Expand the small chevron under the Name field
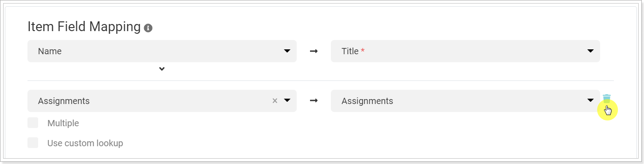Viewport: 644px width, 164px height. coord(162,69)
